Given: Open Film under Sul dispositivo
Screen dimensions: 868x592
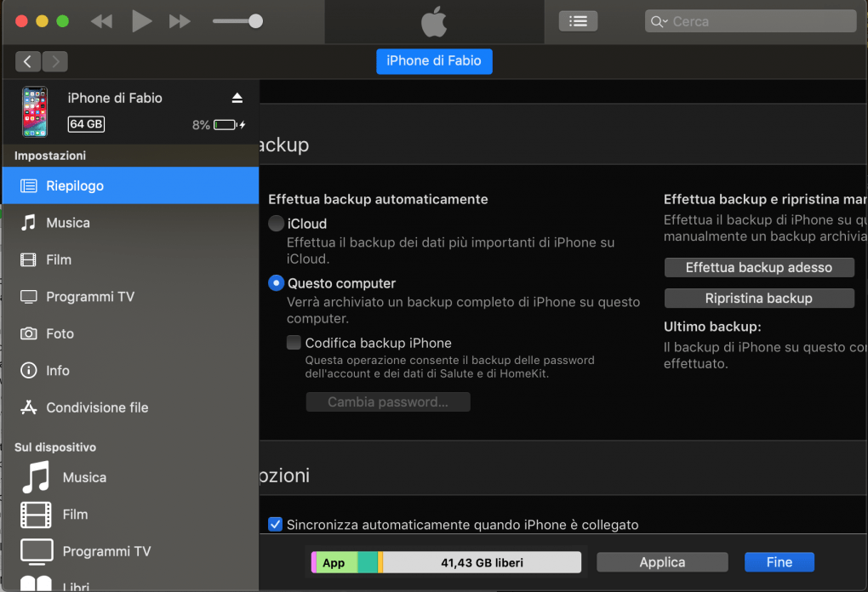Looking at the screenshot, I should (x=131, y=514).
